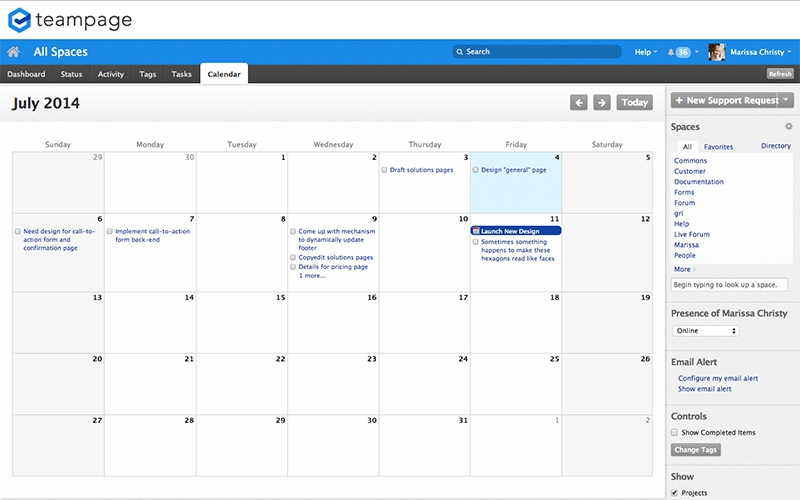Open Commons space

690,161
